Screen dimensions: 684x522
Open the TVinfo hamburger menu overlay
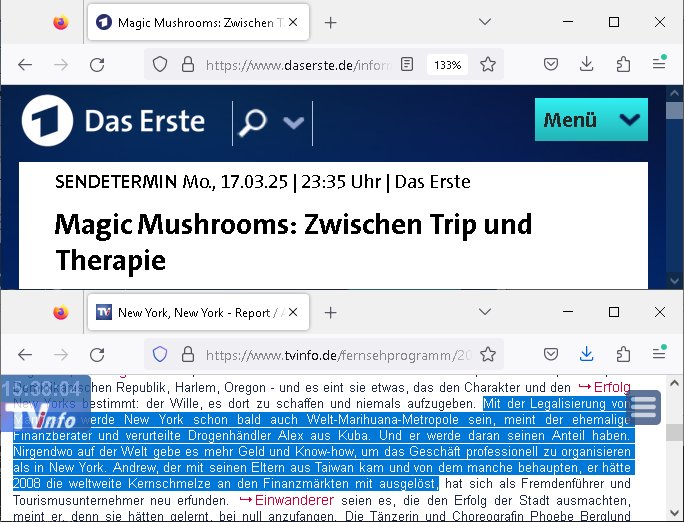pyautogui.click(x=643, y=407)
